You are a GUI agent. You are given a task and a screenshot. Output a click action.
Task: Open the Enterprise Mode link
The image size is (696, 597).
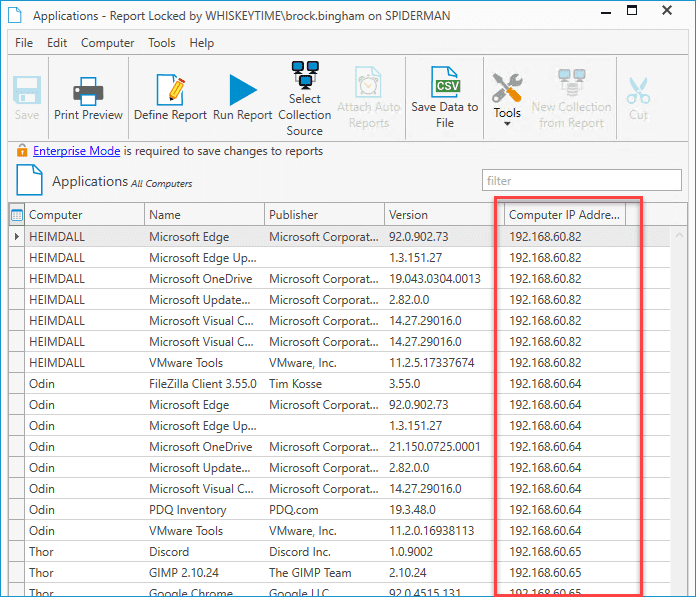coord(76,151)
